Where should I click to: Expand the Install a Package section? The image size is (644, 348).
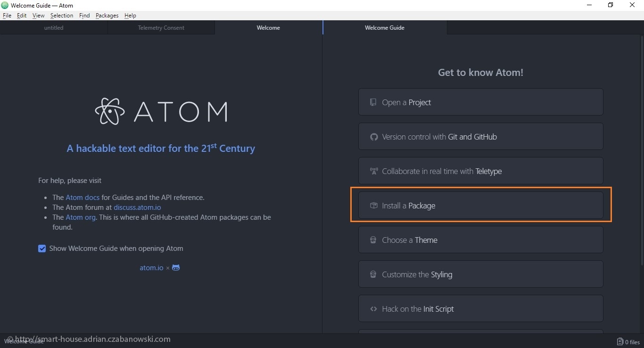480,205
